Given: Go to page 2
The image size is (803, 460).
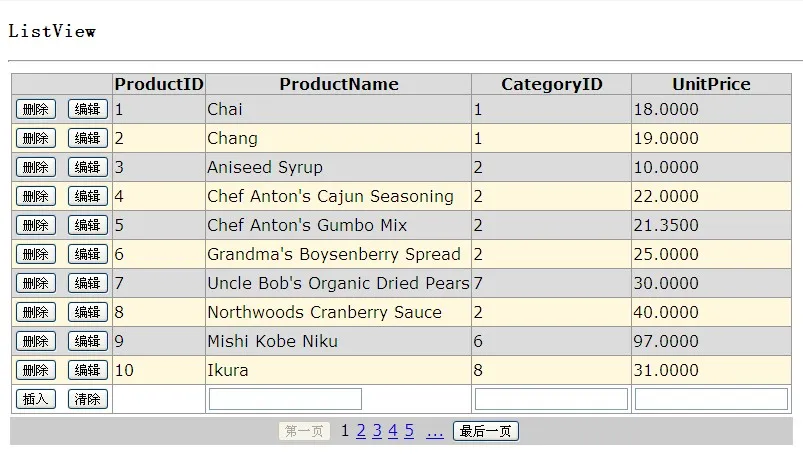Looking at the screenshot, I should click(x=361, y=431).
